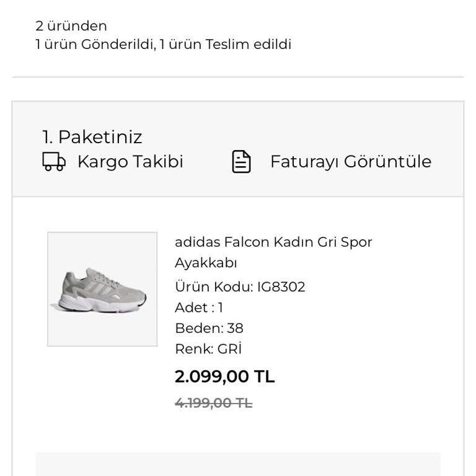Click the gray panel below the product prices

click(x=238, y=464)
